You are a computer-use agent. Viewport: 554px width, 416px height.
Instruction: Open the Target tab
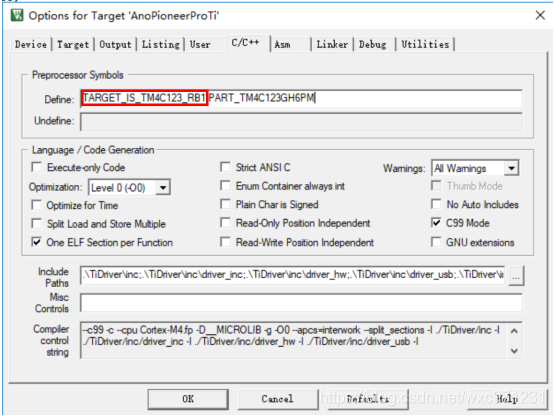73,45
